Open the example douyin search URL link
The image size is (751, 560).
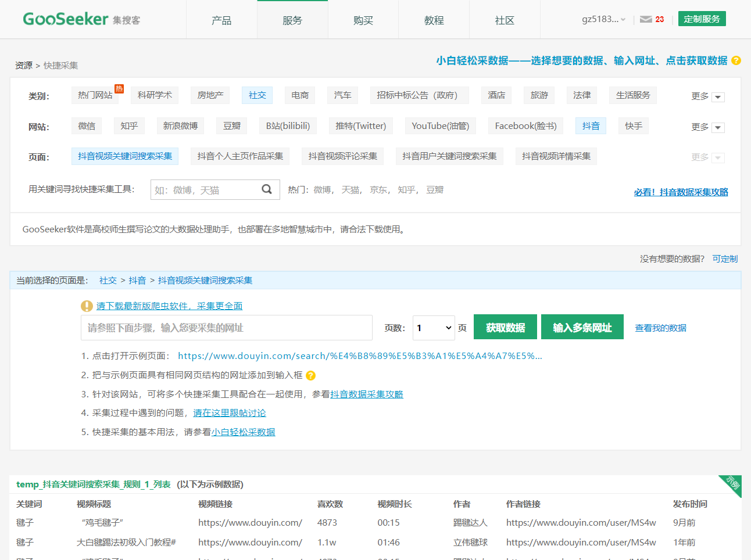click(x=360, y=356)
